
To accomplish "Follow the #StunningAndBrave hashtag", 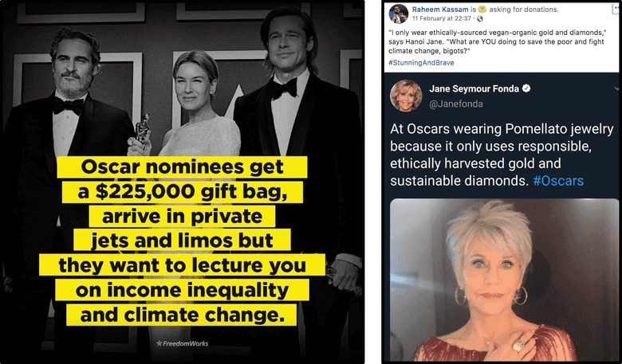I will (421, 63).
